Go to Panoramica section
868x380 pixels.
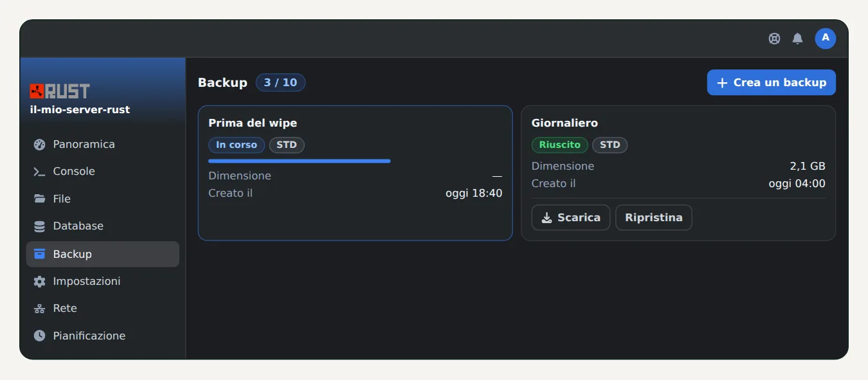pyautogui.click(x=103, y=145)
